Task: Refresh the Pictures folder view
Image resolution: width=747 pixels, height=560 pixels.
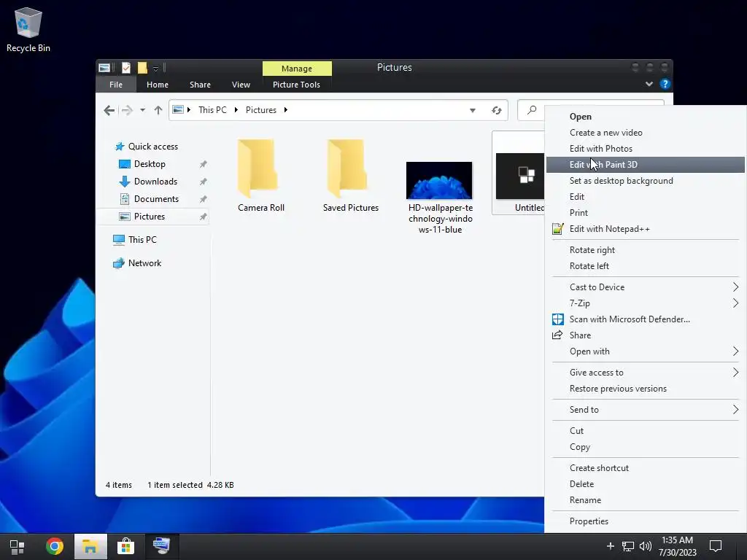Action: click(496, 111)
